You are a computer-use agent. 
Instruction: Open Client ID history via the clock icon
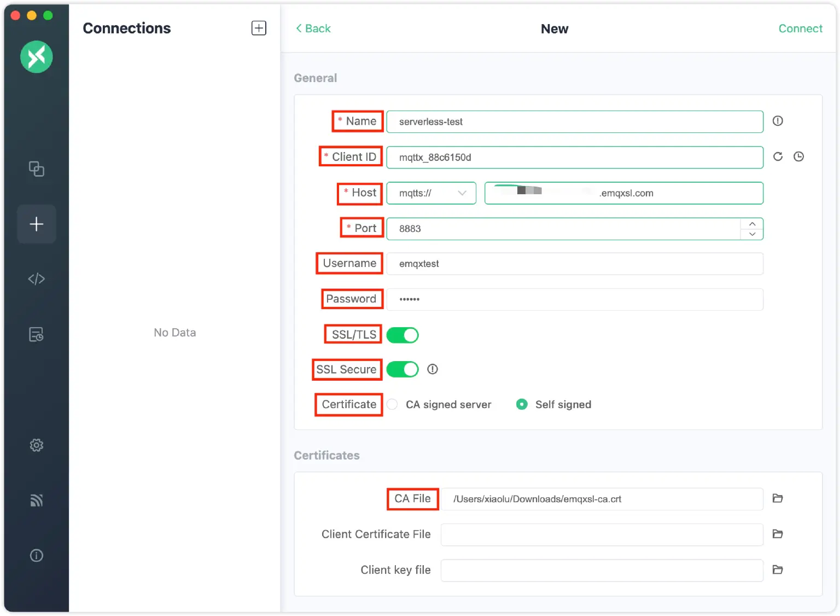point(798,156)
